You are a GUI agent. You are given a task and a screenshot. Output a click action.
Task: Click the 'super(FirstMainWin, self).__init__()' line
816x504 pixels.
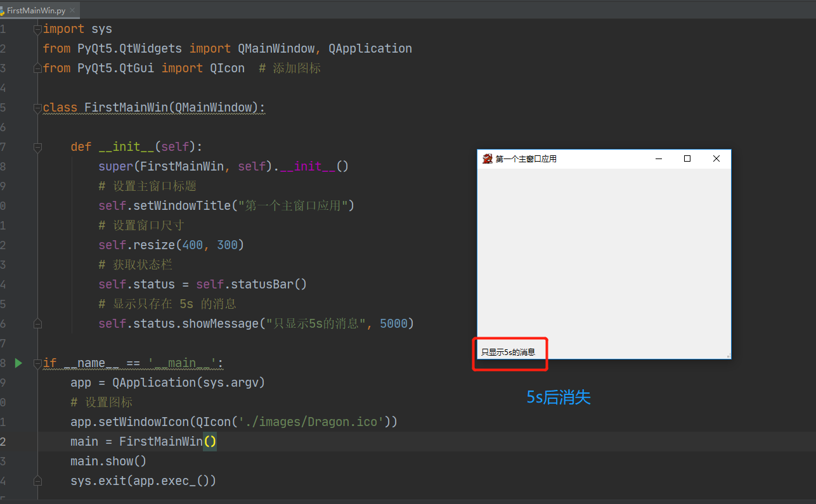coord(224,167)
